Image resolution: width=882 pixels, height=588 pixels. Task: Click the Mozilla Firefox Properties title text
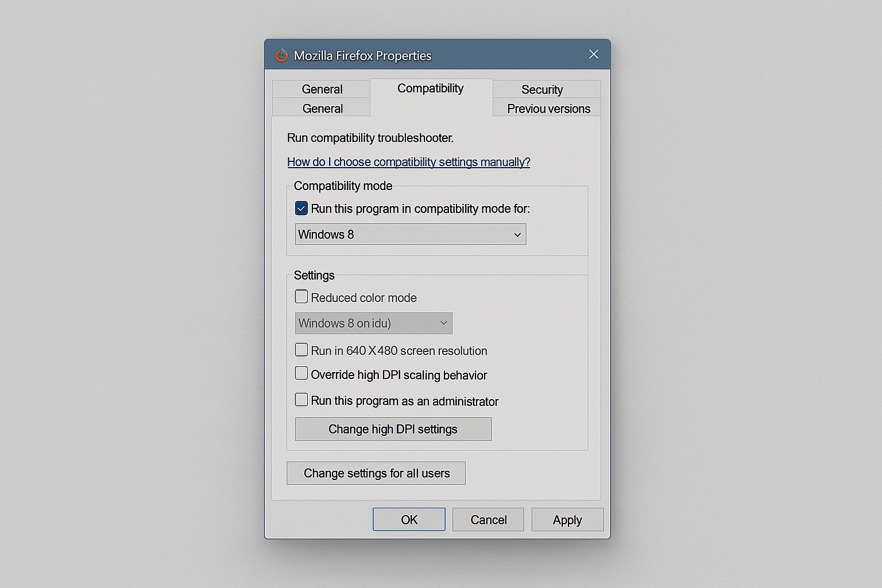click(x=362, y=56)
